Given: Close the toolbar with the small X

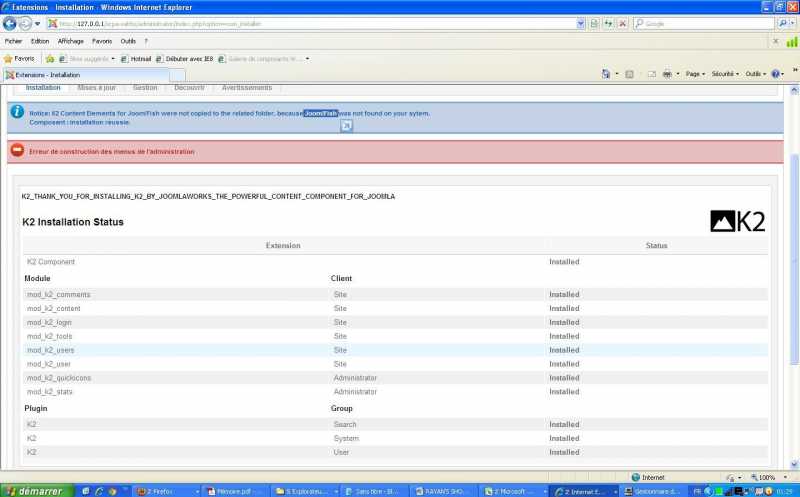Looking at the screenshot, I should point(776,41).
